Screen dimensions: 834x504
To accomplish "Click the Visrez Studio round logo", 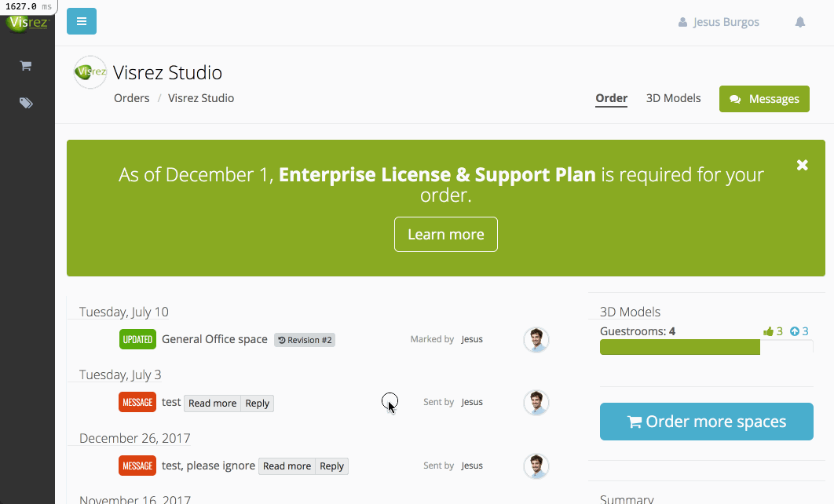I will coord(90,71).
